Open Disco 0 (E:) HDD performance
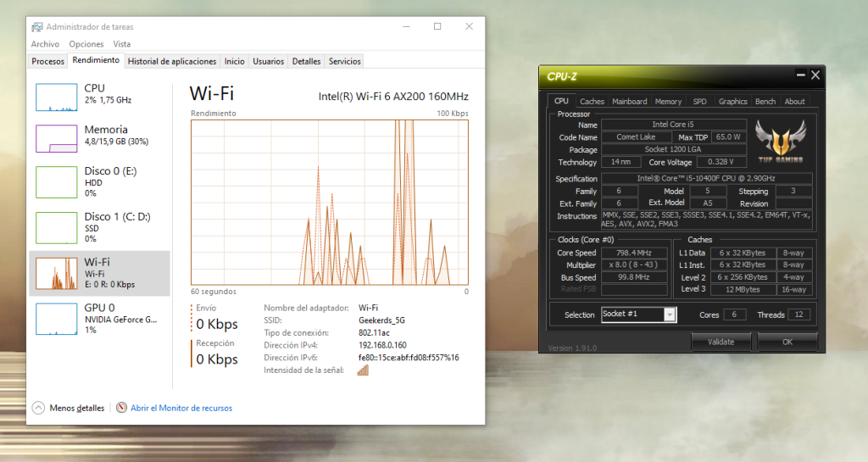Viewport: 868px width, 462px height. pyautogui.click(x=100, y=181)
